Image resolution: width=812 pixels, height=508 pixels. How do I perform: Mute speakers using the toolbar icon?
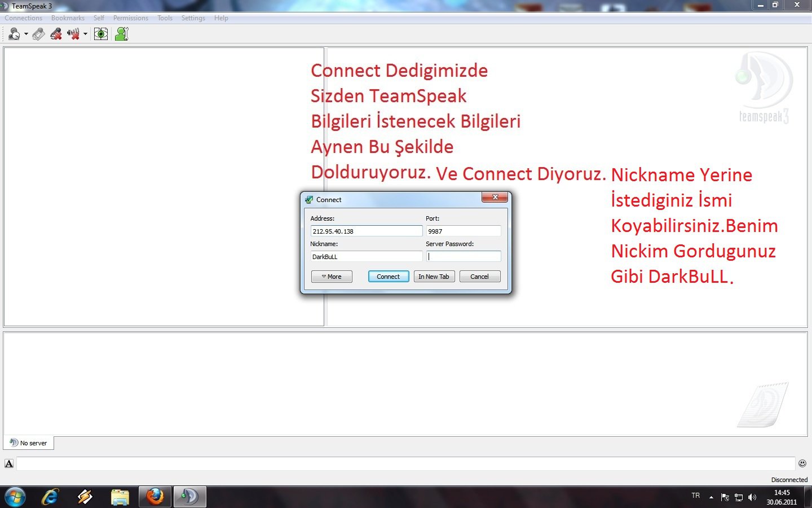(73, 34)
